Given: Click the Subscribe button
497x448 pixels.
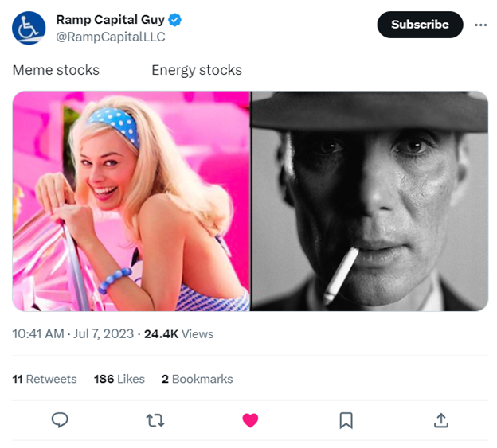Looking at the screenshot, I should click(420, 25).
